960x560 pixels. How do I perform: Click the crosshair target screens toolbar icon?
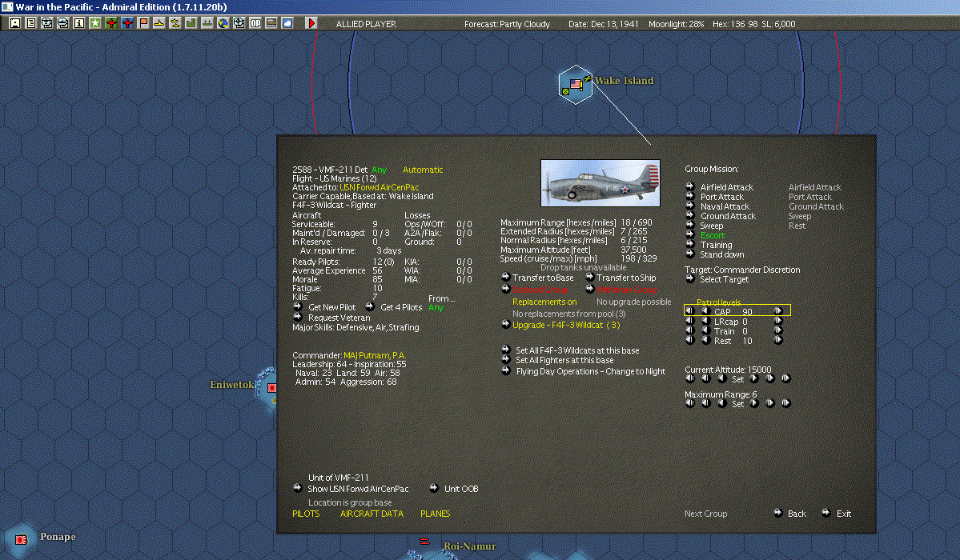pyautogui.click(x=239, y=23)
